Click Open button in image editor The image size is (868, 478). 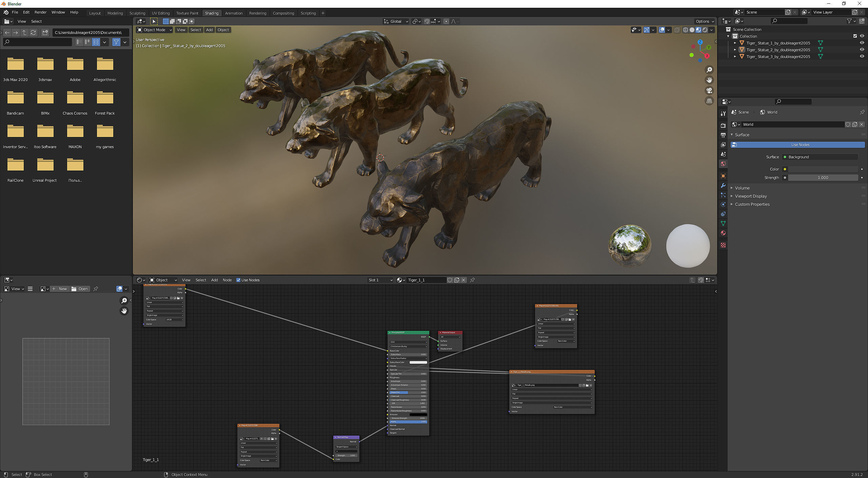click(80, 289)
